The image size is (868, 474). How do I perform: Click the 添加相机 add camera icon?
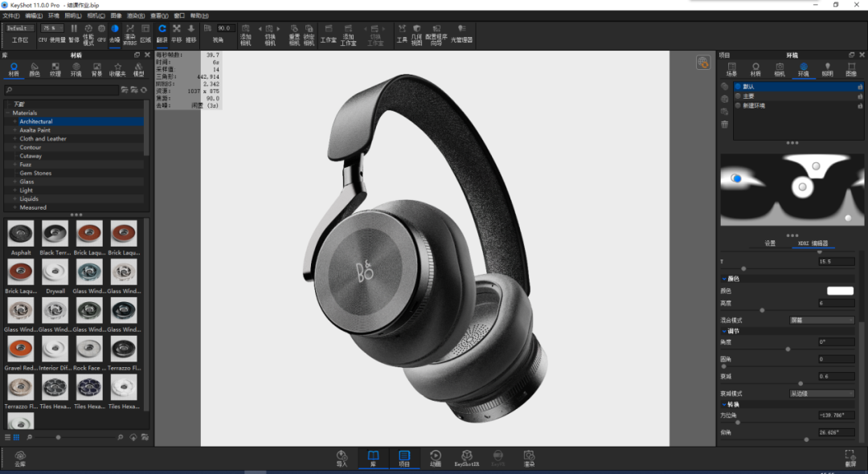(x=245, y=34)
